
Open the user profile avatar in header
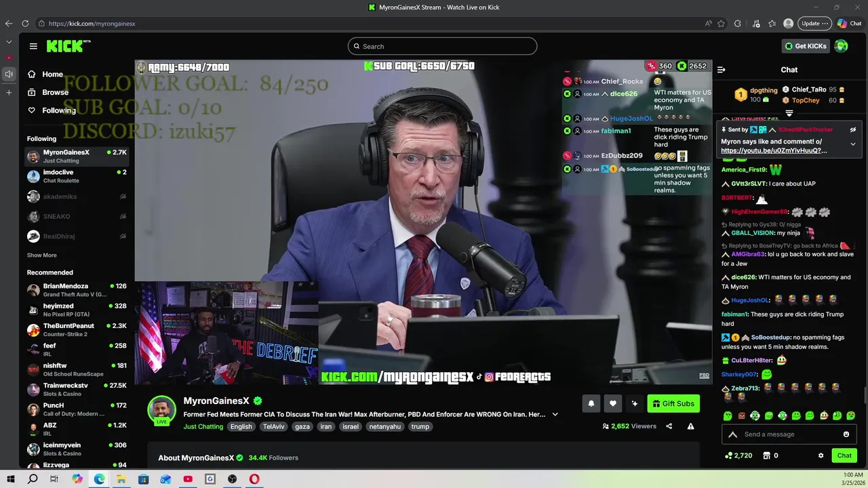(x=841, y=46)
